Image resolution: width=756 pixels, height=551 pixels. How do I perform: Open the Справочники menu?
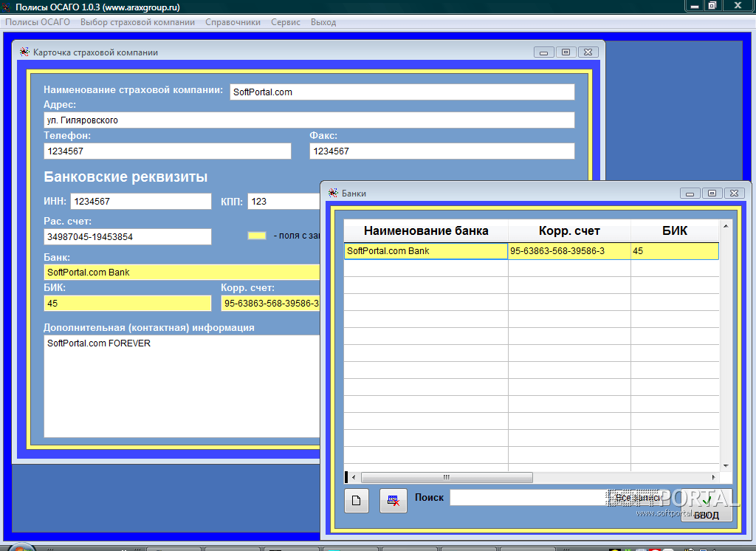tap(233, 22)
